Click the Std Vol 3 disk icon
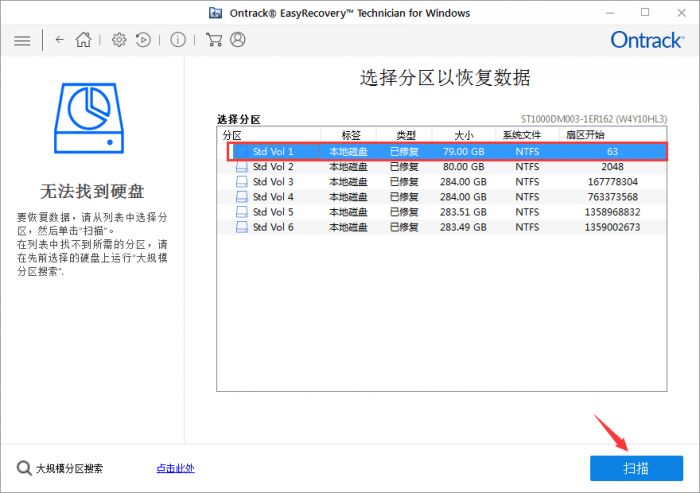Viewport: 700px width, 493px height. tap(242, 182)
